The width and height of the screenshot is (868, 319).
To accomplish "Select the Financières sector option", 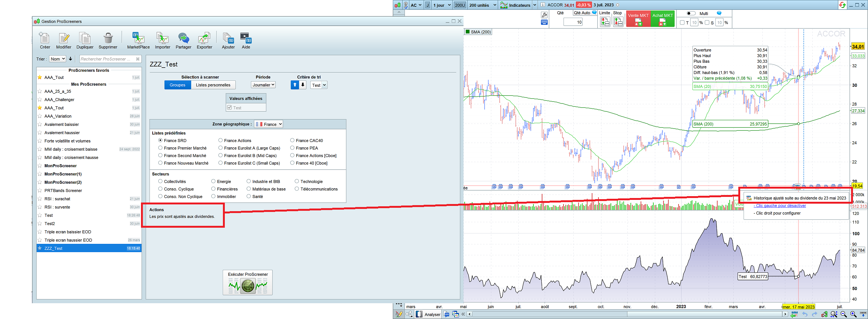I will [214, 189].
